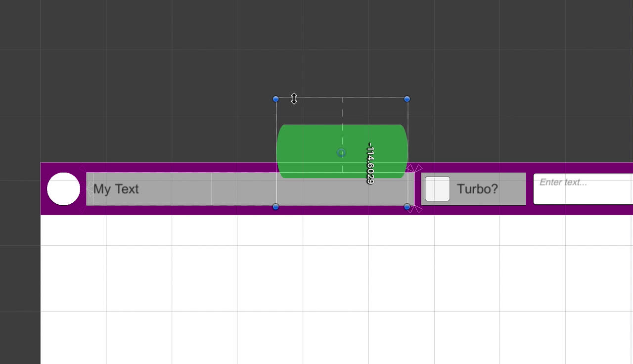
Task: Click the bottom-left blue resize handle
Action: click(276, 206)
